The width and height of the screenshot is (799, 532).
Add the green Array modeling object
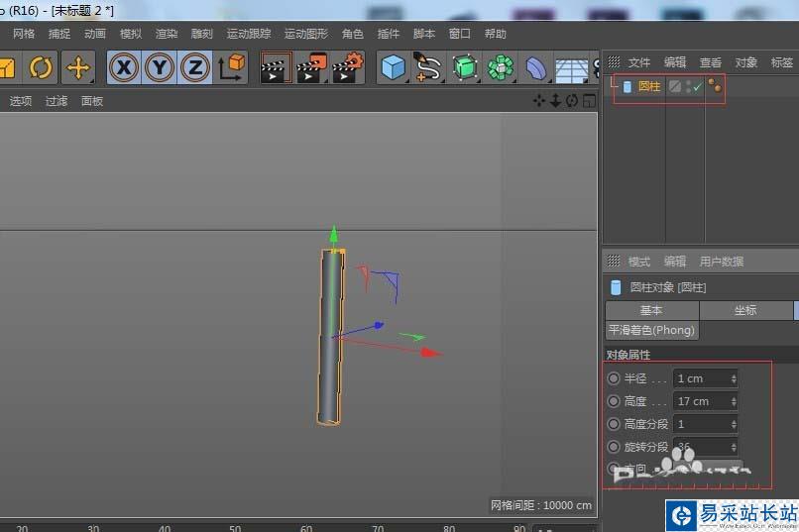[x=501, y=67]
